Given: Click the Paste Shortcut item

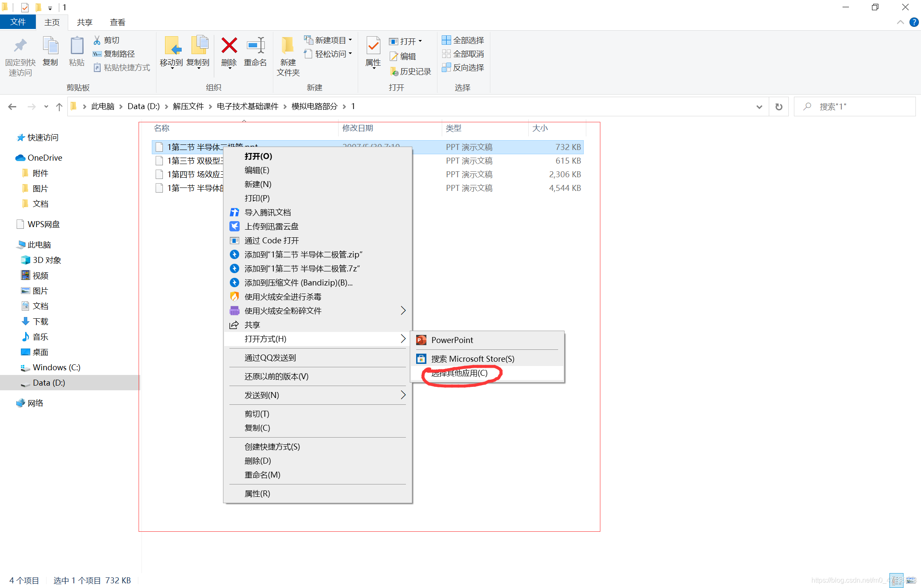Looking at the screenshot, I should pyautogui.click(x=122, y=67).
